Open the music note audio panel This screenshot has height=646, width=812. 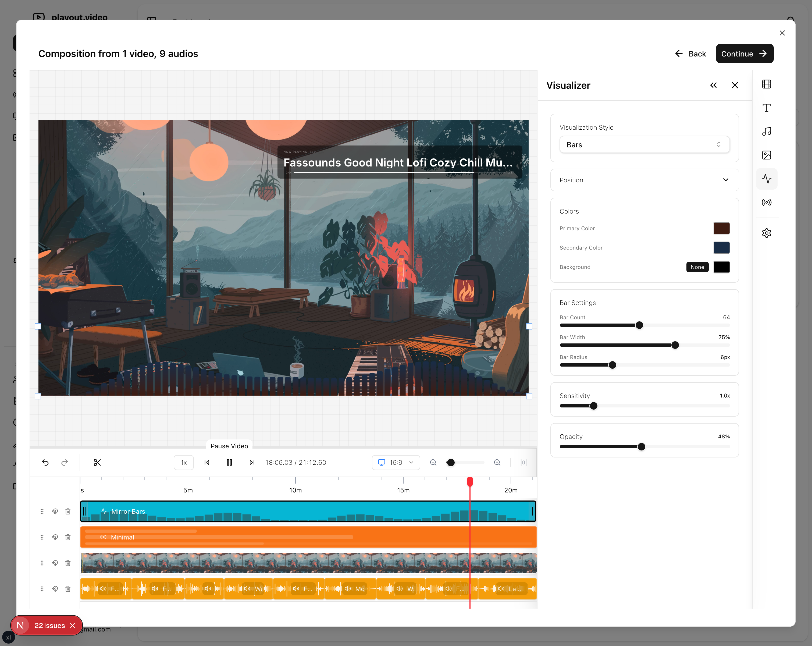coord(767,132)
